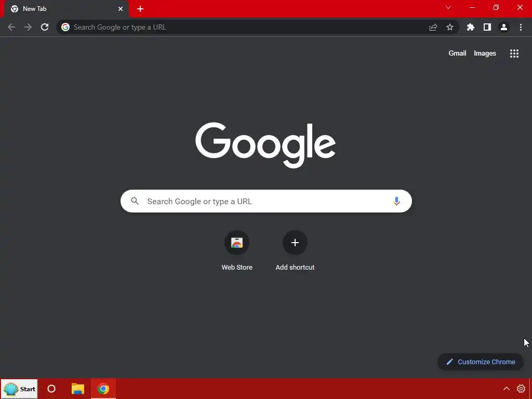Toggle the side panel icon
The height and width of the screenshot is (399, 532).
click(487, 27)
